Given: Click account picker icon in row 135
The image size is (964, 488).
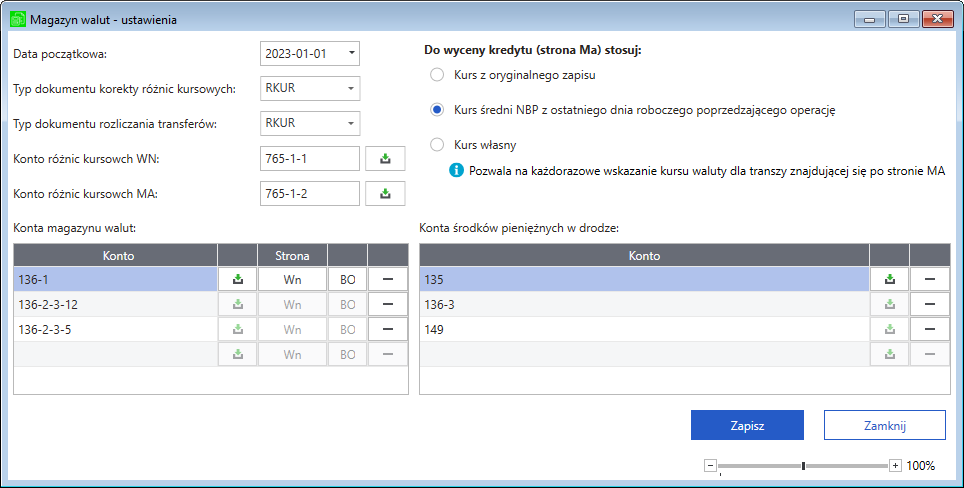Looking at the screenshot, I should point(889,280).
